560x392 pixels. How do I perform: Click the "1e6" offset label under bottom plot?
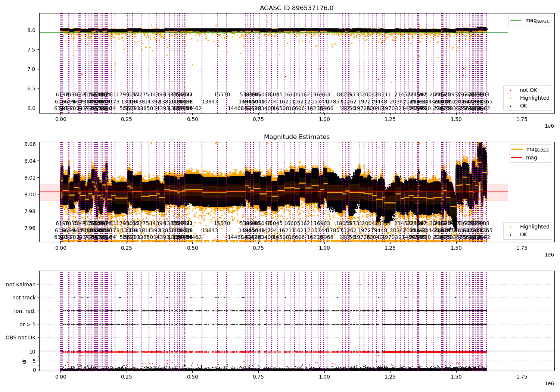click(x=549, y=383)
